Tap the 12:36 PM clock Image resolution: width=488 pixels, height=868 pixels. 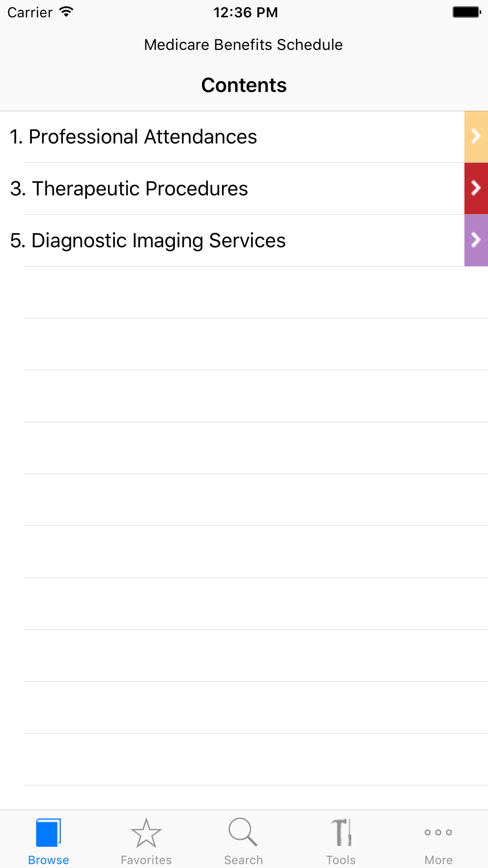(246, 13)
